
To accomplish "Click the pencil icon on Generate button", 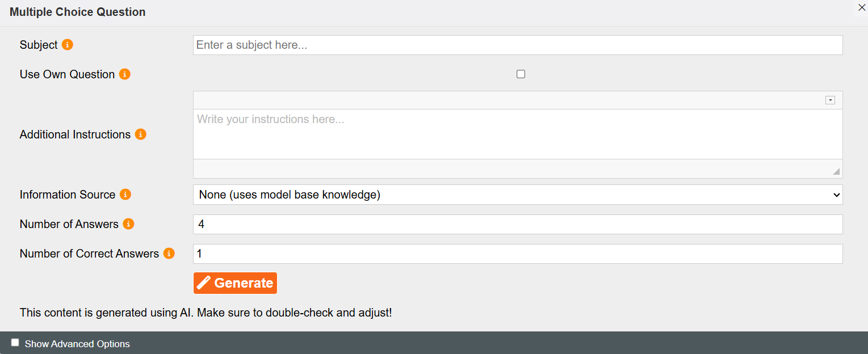I will coord(204,283).
